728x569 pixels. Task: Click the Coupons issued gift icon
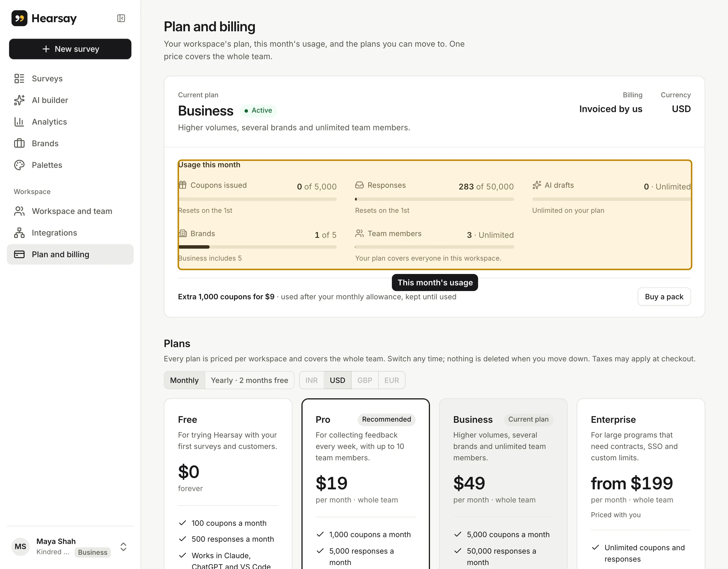point(183,185)
